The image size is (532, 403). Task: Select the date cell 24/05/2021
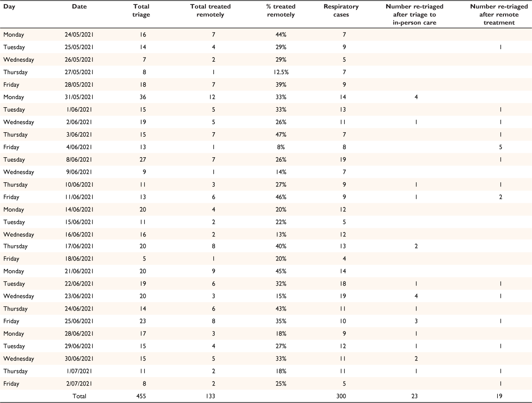tap(79, 35)
